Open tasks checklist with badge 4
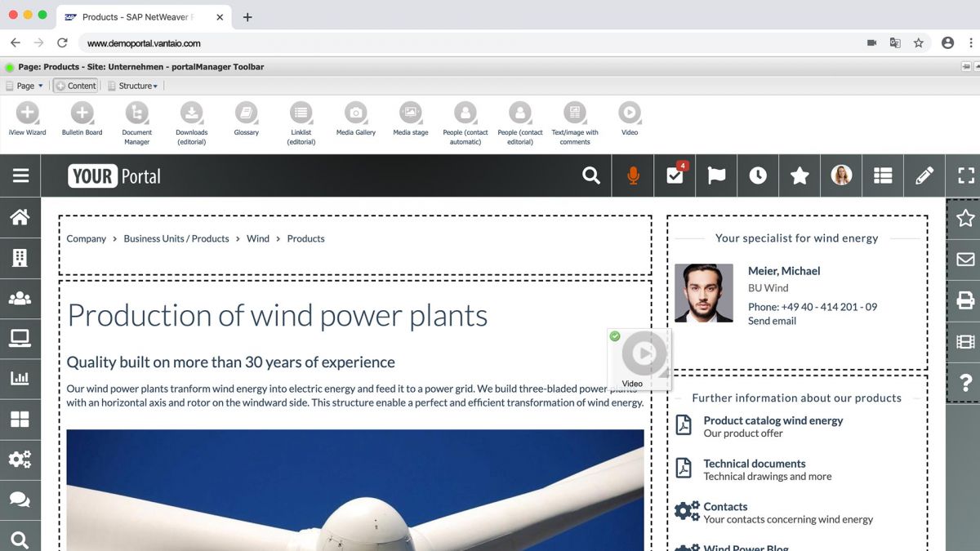The height and width of the screenshot is (551, 980). [x=675, y=176]
